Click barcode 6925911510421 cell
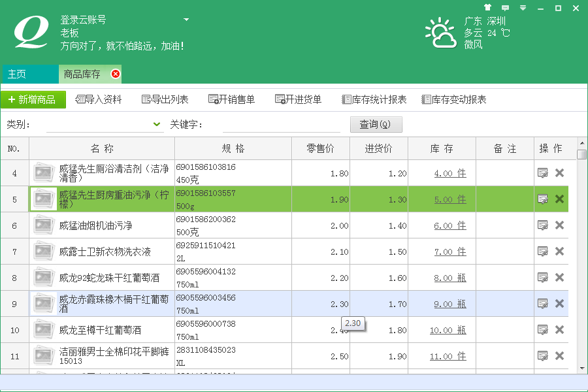Image resolution: width=588 pixels, height=392 pixels. 206,246
